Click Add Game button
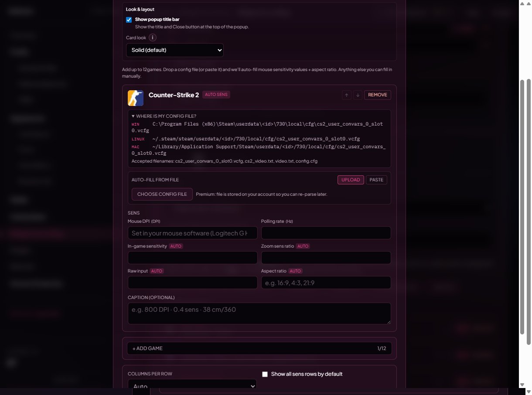This screenshot has width=532, height=395. (x=259, y=348)
